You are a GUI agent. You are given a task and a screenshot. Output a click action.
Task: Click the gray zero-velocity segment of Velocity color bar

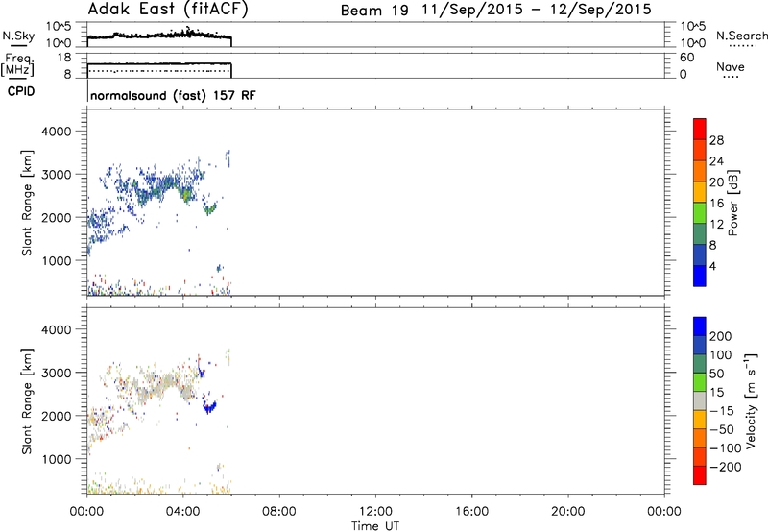point(700,400)
